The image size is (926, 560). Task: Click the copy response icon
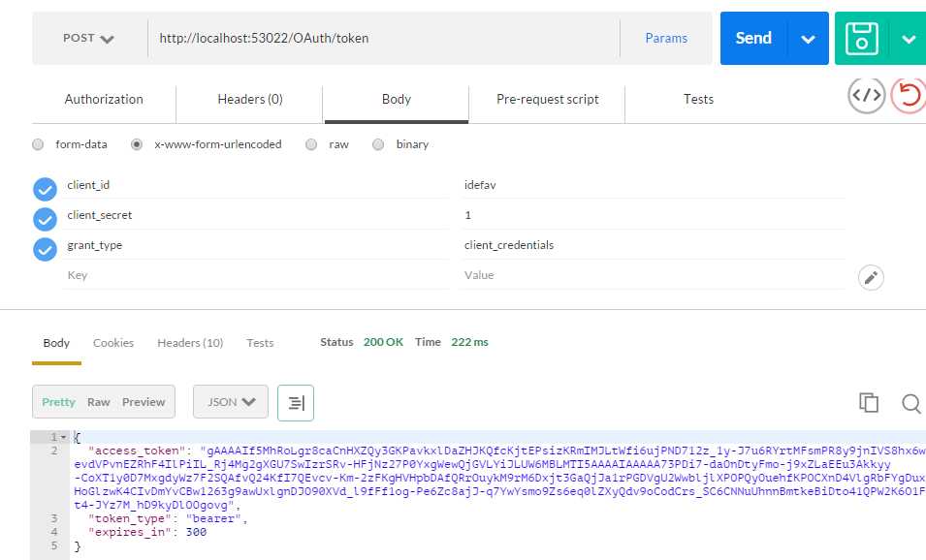point(869,402)
